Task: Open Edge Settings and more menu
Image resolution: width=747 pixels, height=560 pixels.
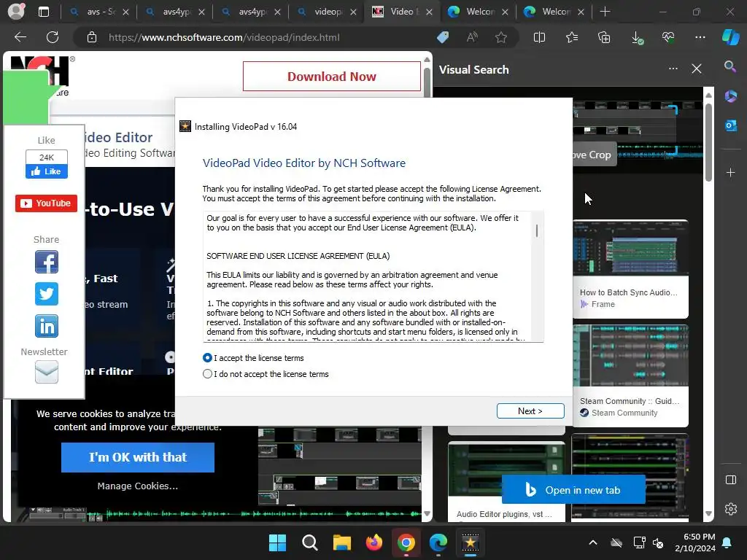Action: (x=700, y=37)
